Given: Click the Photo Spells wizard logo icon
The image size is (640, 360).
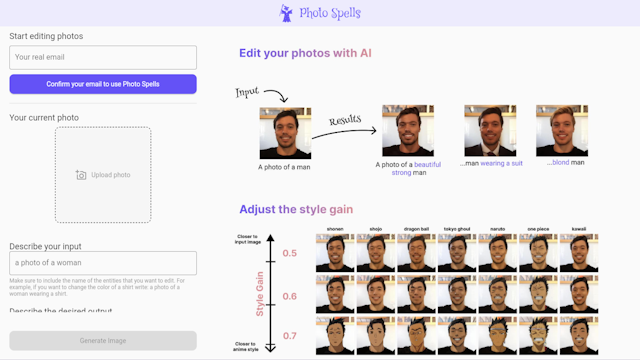Looking at the screenshot, I should click(x=286, y=13).
